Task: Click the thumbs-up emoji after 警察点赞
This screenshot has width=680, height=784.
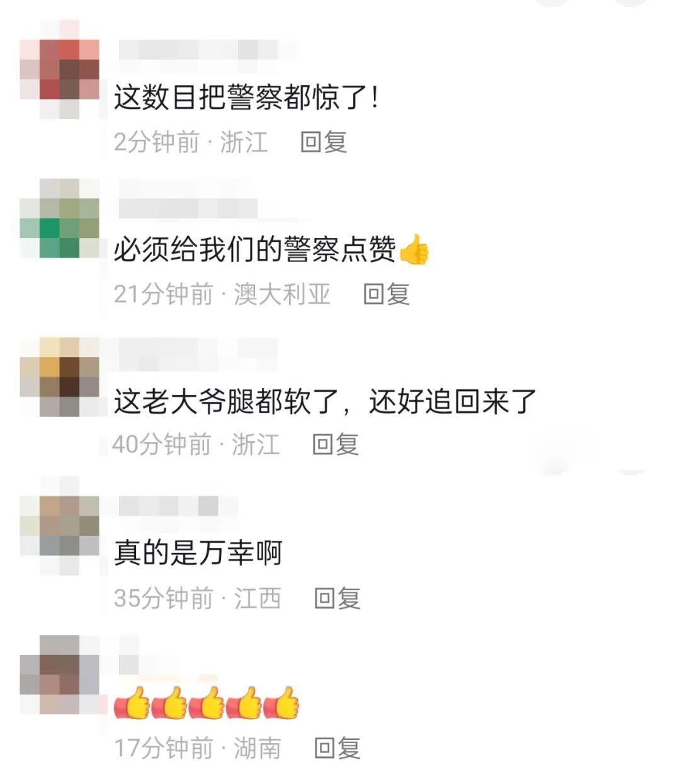Action: click(414, 249)
